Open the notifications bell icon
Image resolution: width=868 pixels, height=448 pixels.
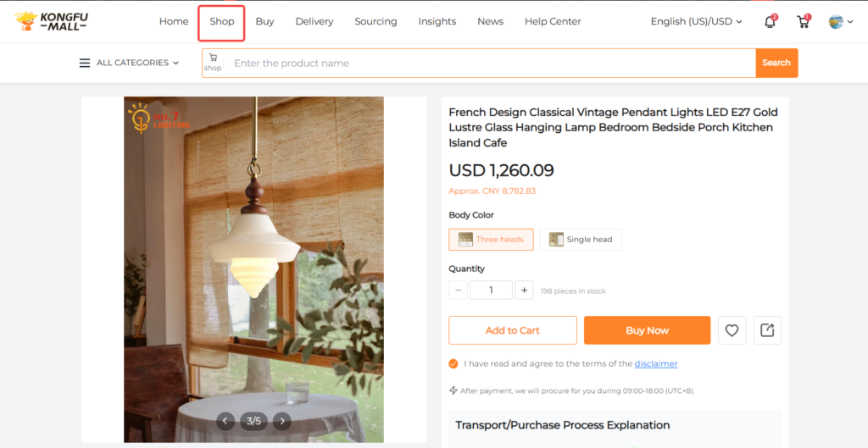coord(770,22)
